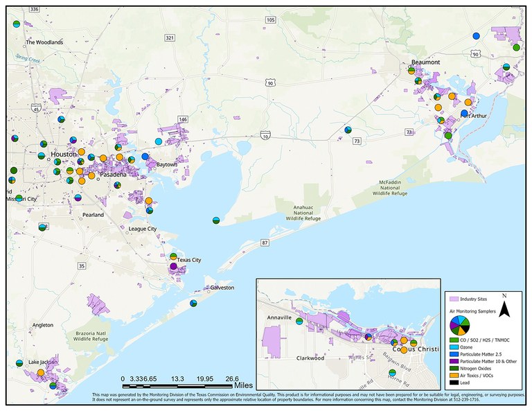Select the solid cyan marker left of Highway 146
Image resolution: width=532 pixels, height=411 pixels.
(159, 141)
